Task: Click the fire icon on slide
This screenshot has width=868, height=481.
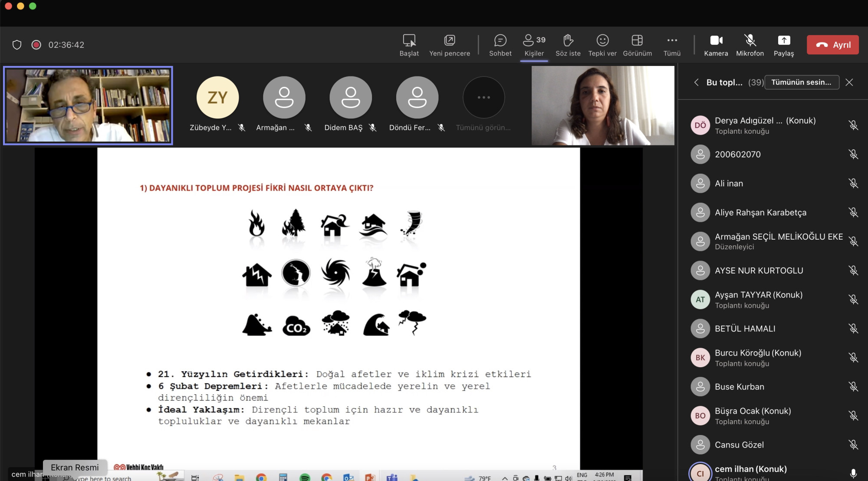Action: 256,223
